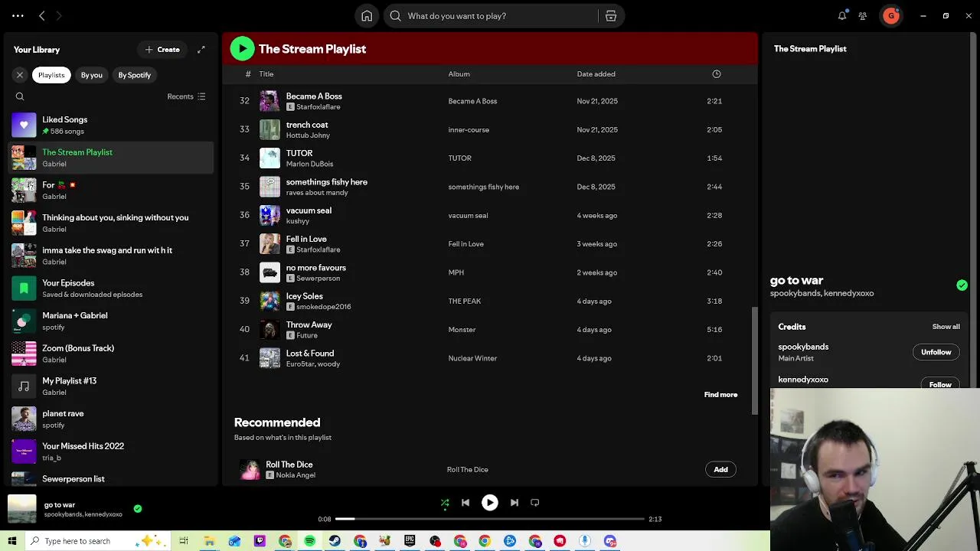980x551 pixels.
Task: Toggle shuffle in the player bar
Action: pos(445,503)
